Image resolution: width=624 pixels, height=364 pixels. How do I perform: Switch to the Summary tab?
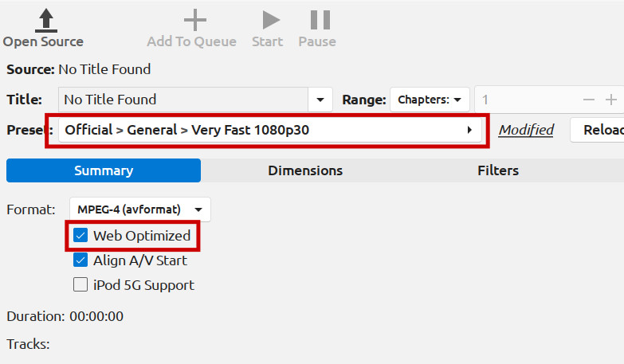pos(104,170)
